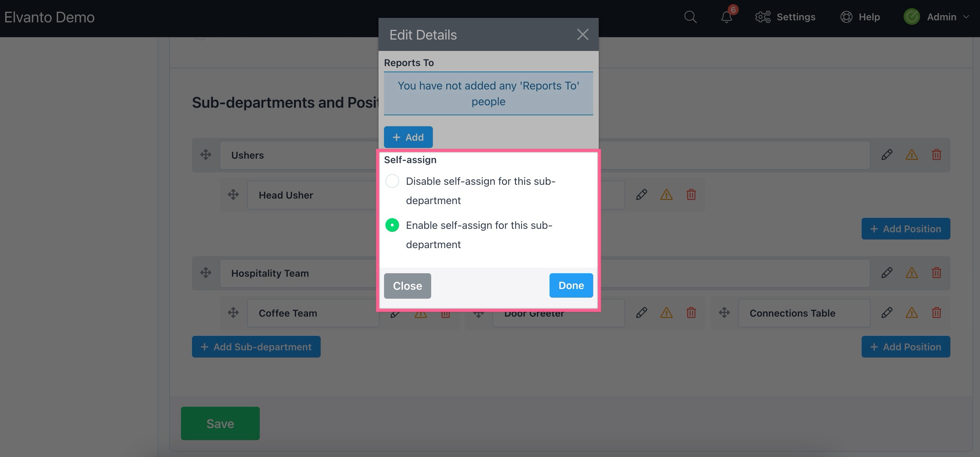
Task: Select Enable self-assign for this sub-department
Action: click(392, 225)
